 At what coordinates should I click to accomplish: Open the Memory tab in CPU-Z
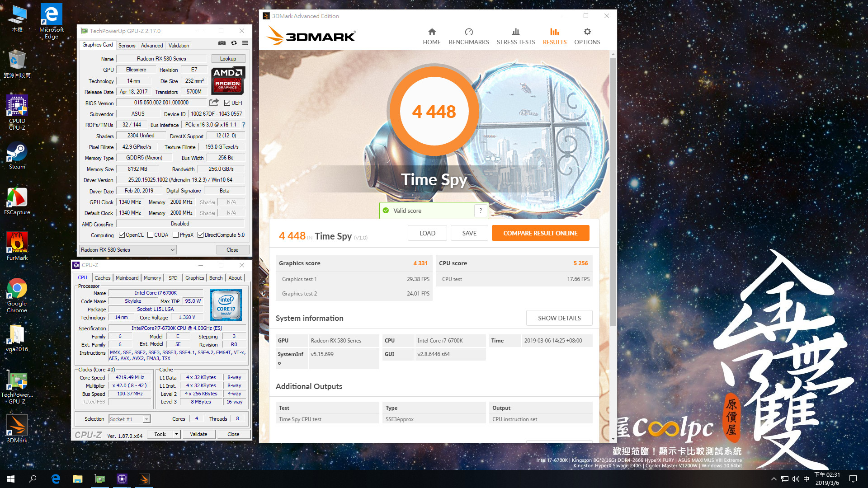(x=152, y=278)
